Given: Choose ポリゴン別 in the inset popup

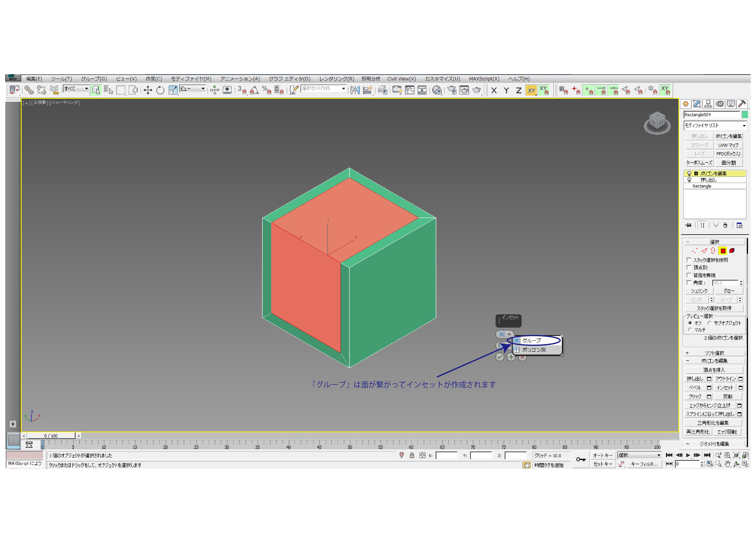Looking at the screenshot, I should click(533, 350).
